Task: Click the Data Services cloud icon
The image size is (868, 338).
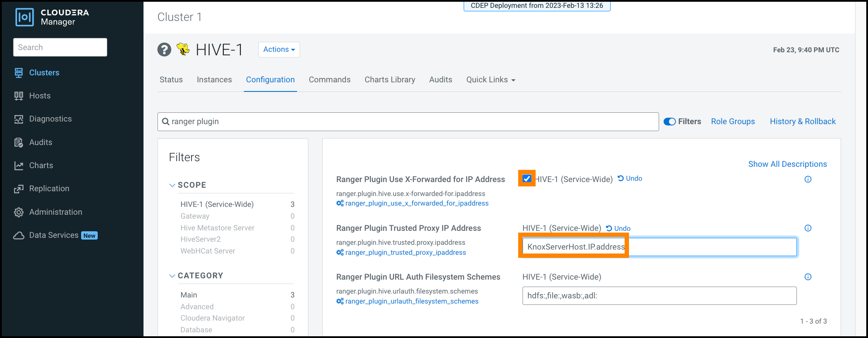Action: point(18,235)
